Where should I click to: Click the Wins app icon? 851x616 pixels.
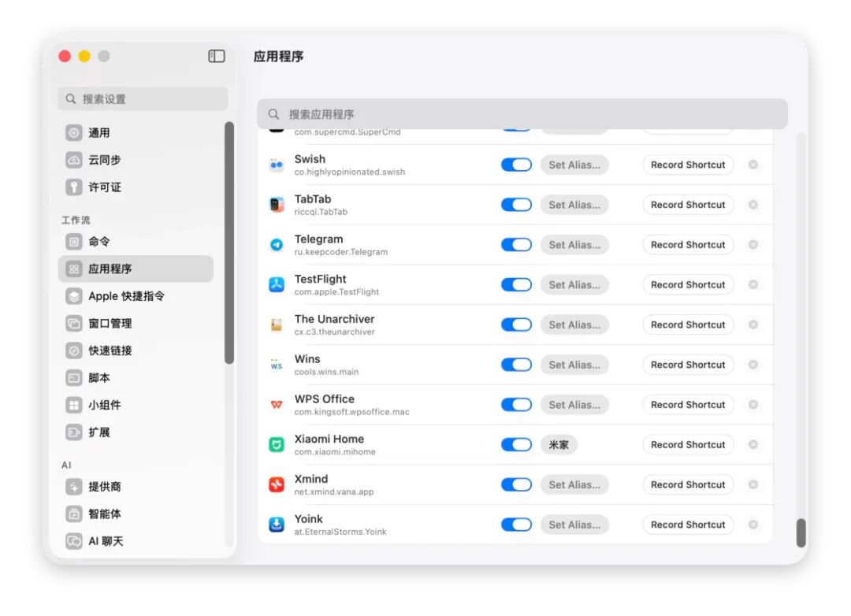pos(277,365)
